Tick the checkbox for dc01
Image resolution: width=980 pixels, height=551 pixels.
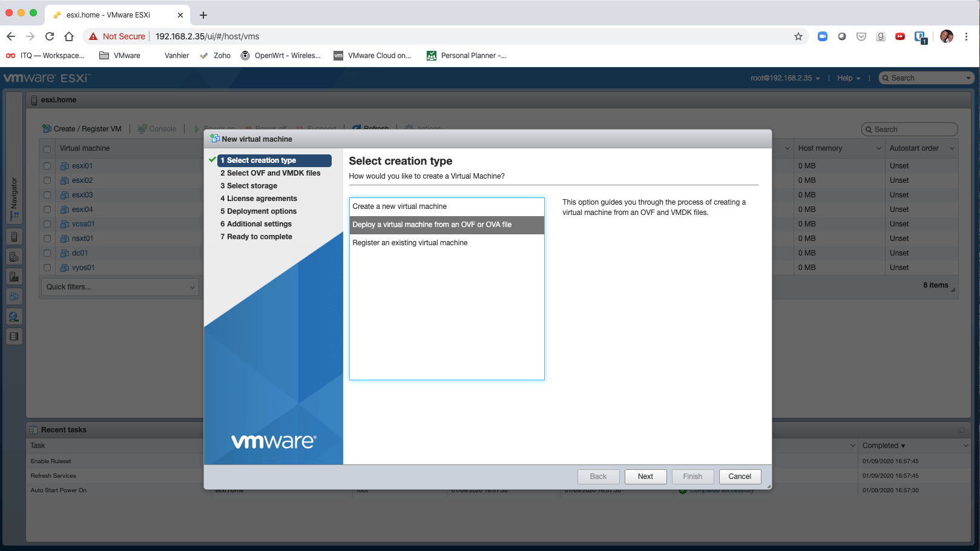click(x=47, y=253)
